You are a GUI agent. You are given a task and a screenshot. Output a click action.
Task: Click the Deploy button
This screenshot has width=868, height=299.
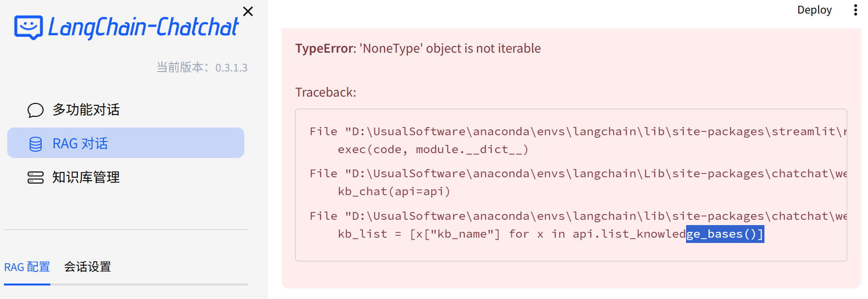tap(814, 10)
